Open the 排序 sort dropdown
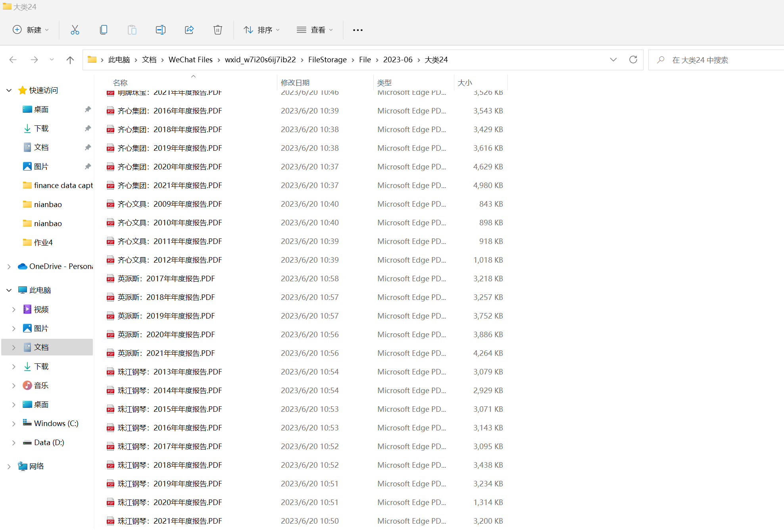This screenshot has height=532, width=784. (261, 30)
